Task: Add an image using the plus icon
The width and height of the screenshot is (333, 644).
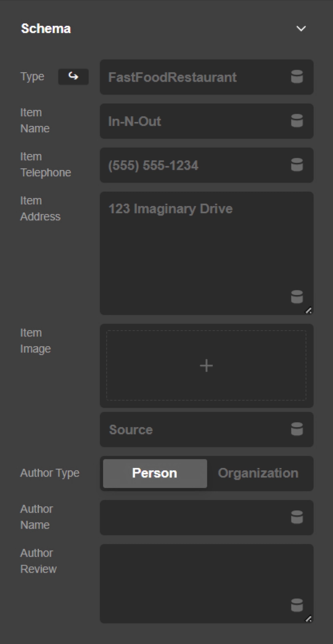Action: pyautogui.click(x=206, y=366)
